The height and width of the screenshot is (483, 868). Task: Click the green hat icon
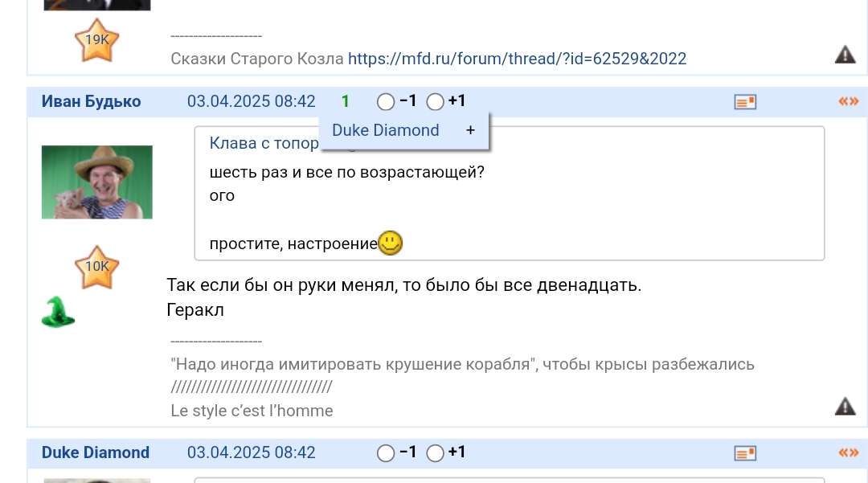58,312
